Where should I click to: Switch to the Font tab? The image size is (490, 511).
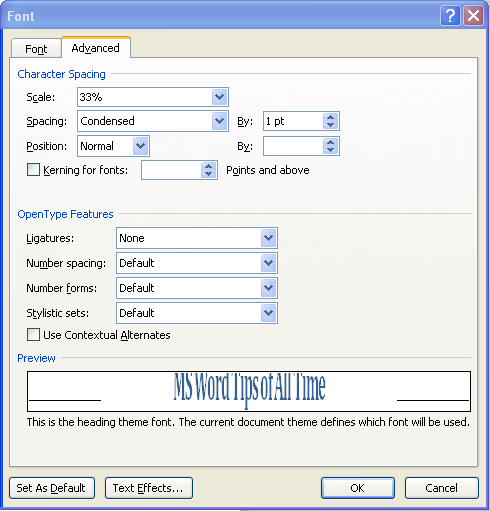click(x=36, y=49)
